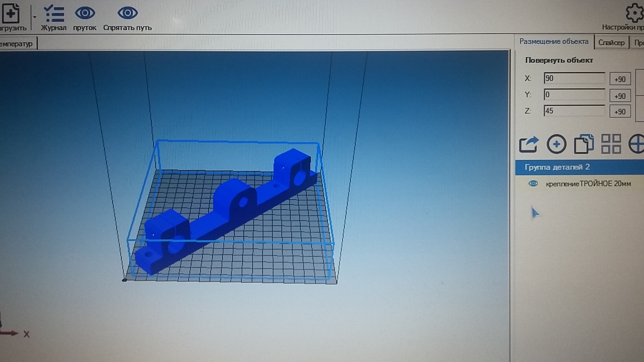Image resolution: width=644 pixels, height=362 pixels.
Task: Switch to Размещение объекта tab
Action: tap(553, 41)
